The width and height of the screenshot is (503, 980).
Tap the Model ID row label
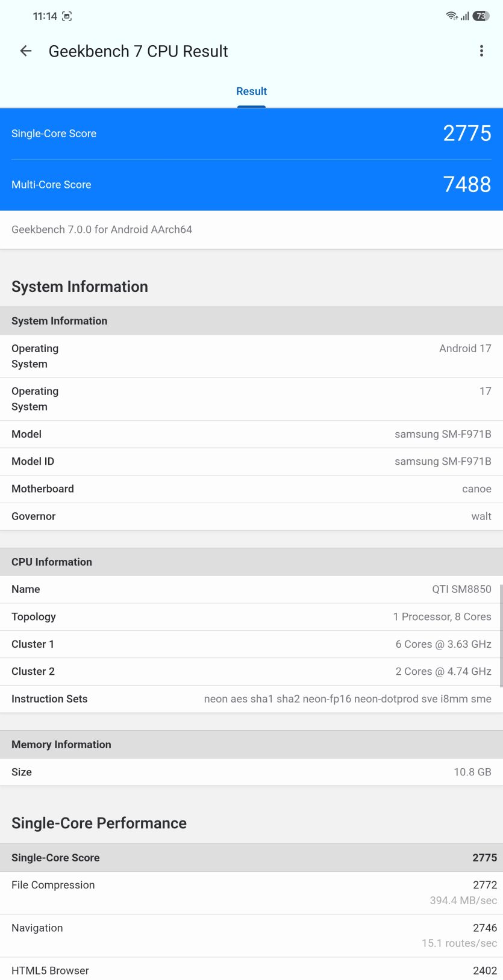point(33,462)
